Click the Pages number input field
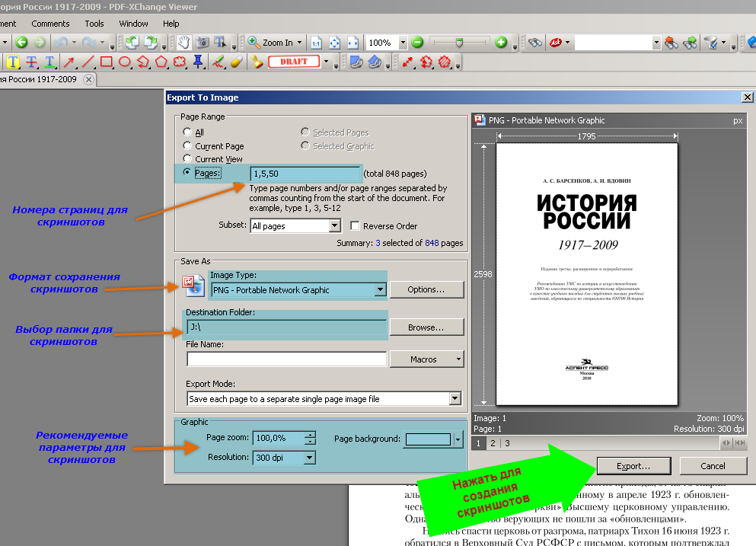Screen dimensions: 756x546 pos(305,174)
